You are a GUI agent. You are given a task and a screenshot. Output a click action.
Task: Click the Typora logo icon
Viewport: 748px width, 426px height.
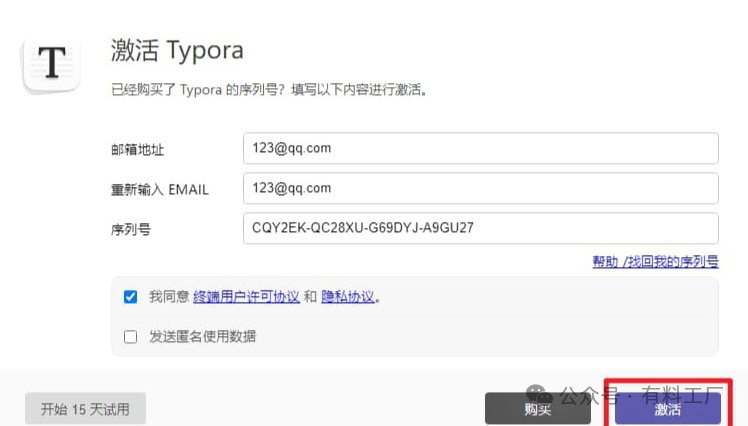51,61
